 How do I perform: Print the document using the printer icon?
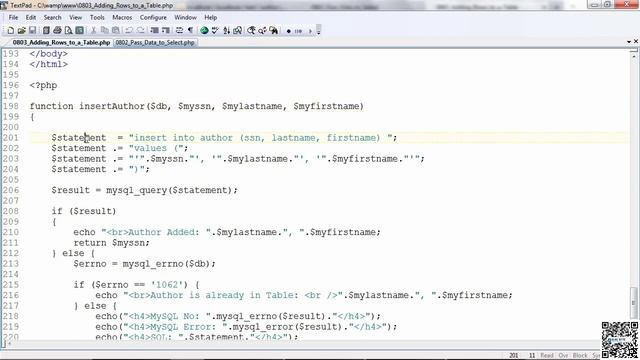[x=57, y=31]
